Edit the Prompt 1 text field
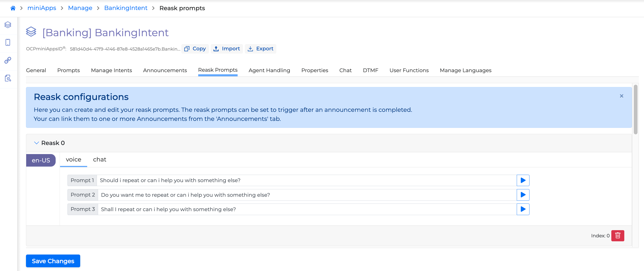644x271 pixels. click(307, 180)
